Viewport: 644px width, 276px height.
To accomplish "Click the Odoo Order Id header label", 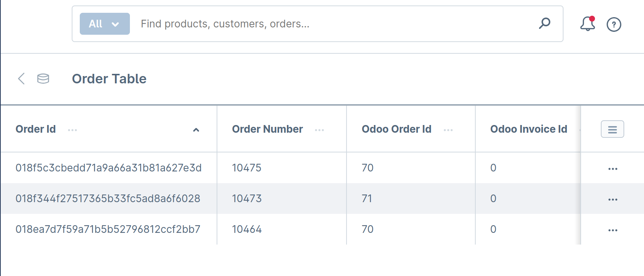I will (396, 129).
